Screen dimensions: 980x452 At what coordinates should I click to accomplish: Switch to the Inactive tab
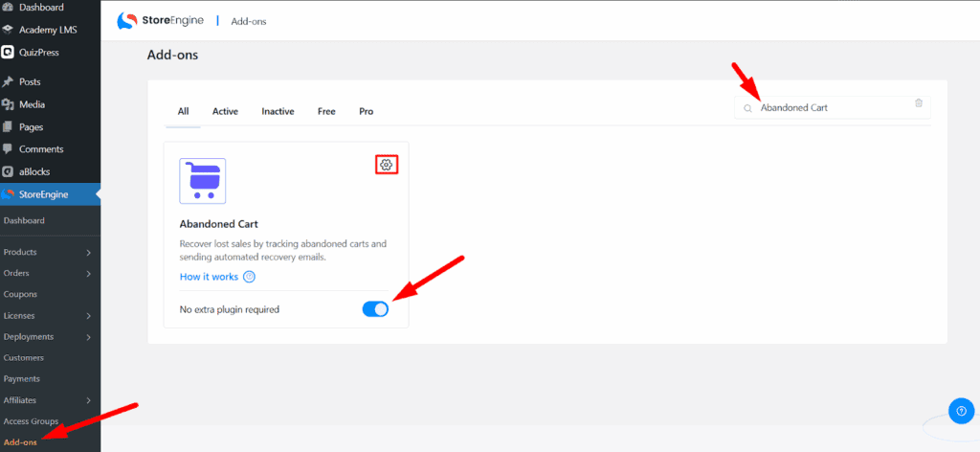[x=278, y=111]
